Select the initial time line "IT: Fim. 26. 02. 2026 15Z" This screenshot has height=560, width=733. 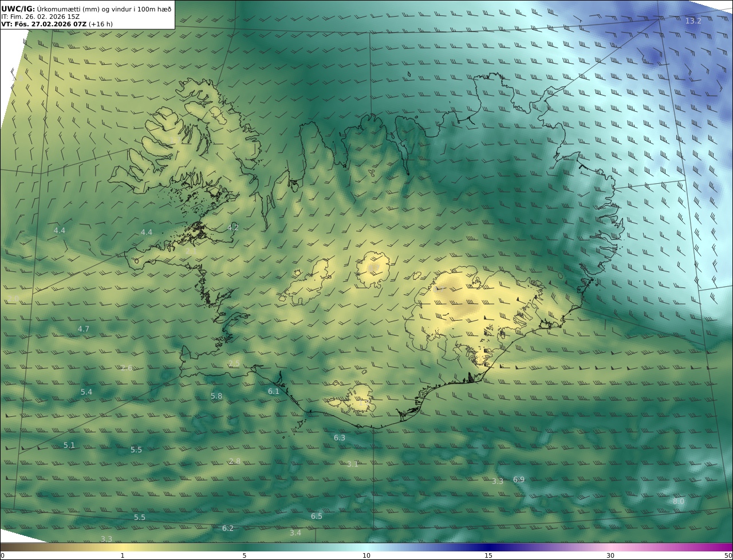pyautogui.click(x=40, y=17)
